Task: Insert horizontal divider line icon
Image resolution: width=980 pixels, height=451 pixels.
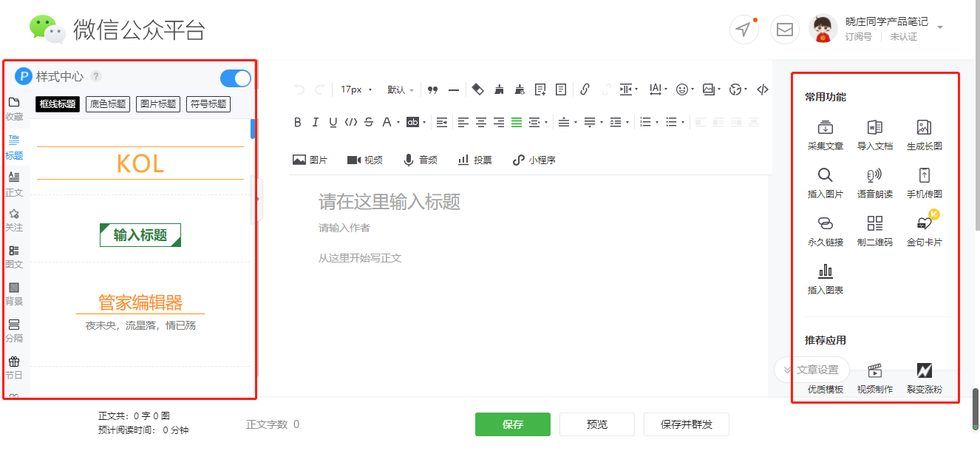Action: point(454,89)
